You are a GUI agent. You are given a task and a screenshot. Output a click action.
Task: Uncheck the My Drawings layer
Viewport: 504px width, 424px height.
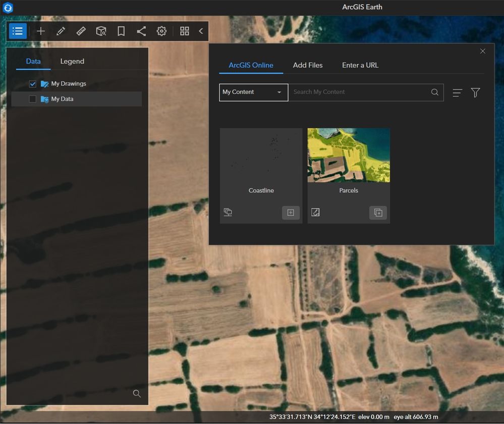tap(32, 84)
